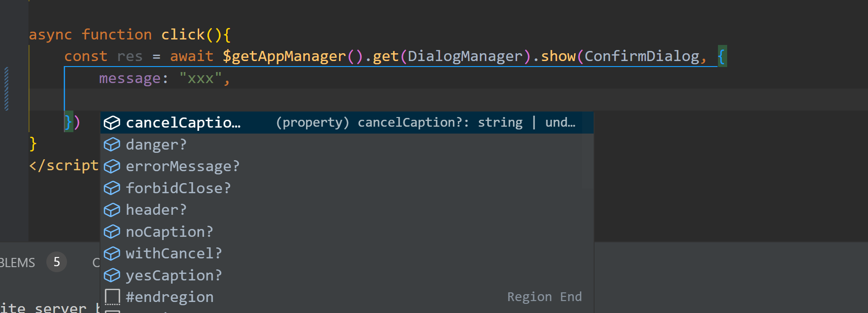
Task: Select the cancelCaption autocomplete suggestion
Action: pos(347,123)
